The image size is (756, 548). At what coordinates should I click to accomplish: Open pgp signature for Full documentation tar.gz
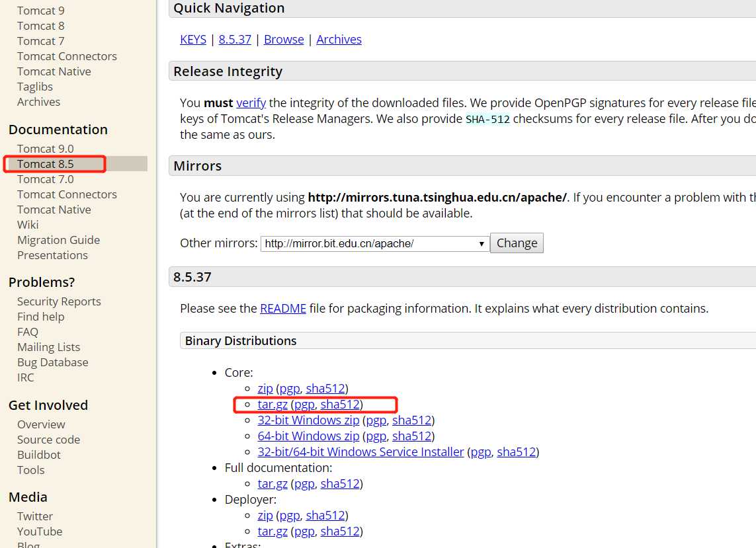coord(304,484)
